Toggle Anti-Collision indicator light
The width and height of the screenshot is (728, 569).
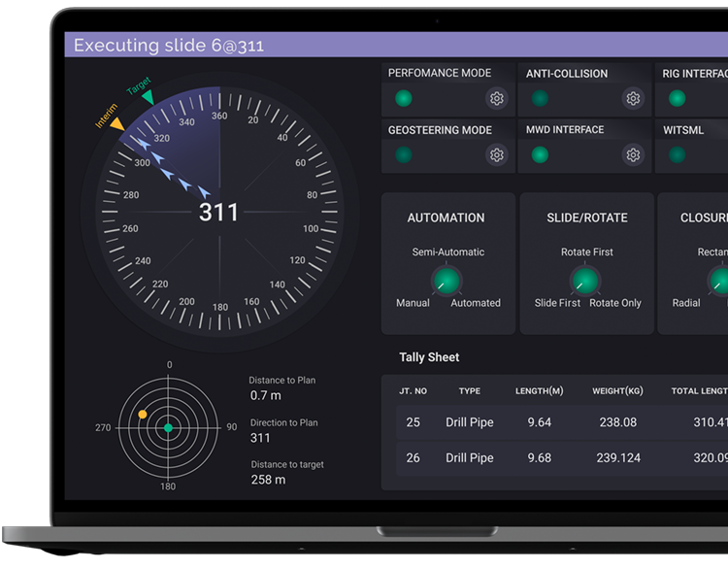click(540, 98)
